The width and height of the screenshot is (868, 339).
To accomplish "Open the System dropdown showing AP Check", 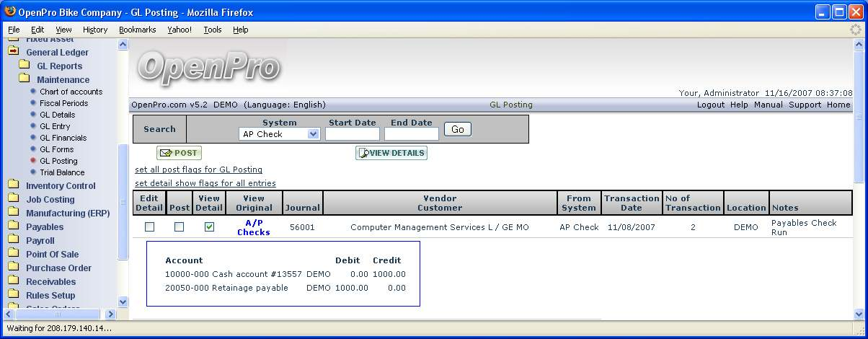I will click(279, 134).
